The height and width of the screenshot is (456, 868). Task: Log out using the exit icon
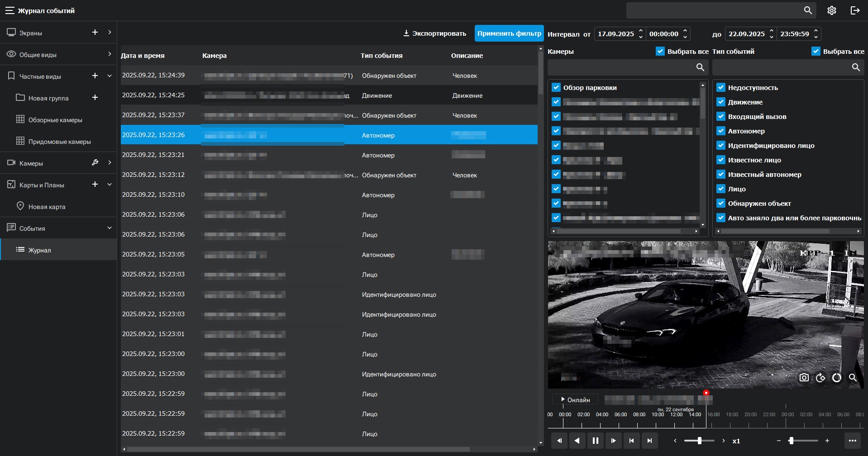[855, 10]
